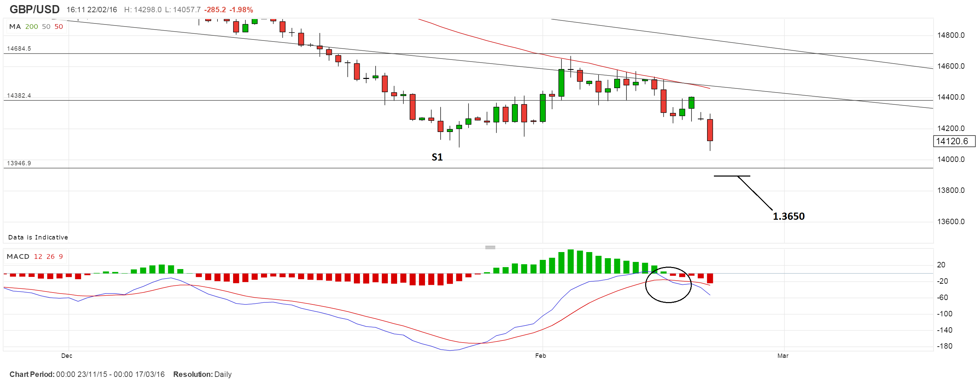
Task: Open the MACD indicator legend label
Action: tap(18, 256)
